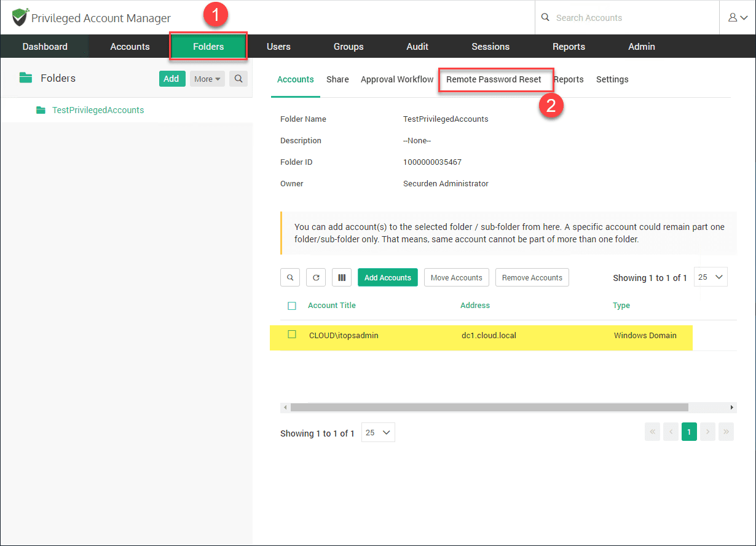756x546 pixels.
Task: Open the bottom rows-per-page dropdown
Action: 378,432
